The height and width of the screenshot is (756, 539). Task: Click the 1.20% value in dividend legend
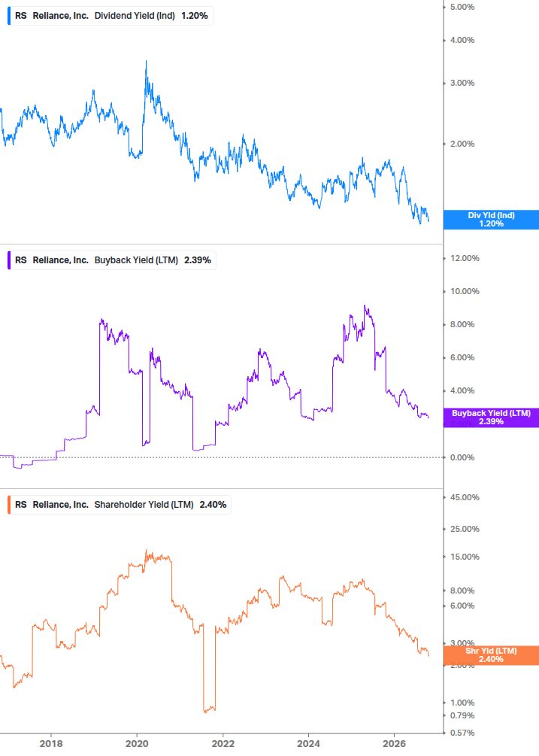coord(195,16)
